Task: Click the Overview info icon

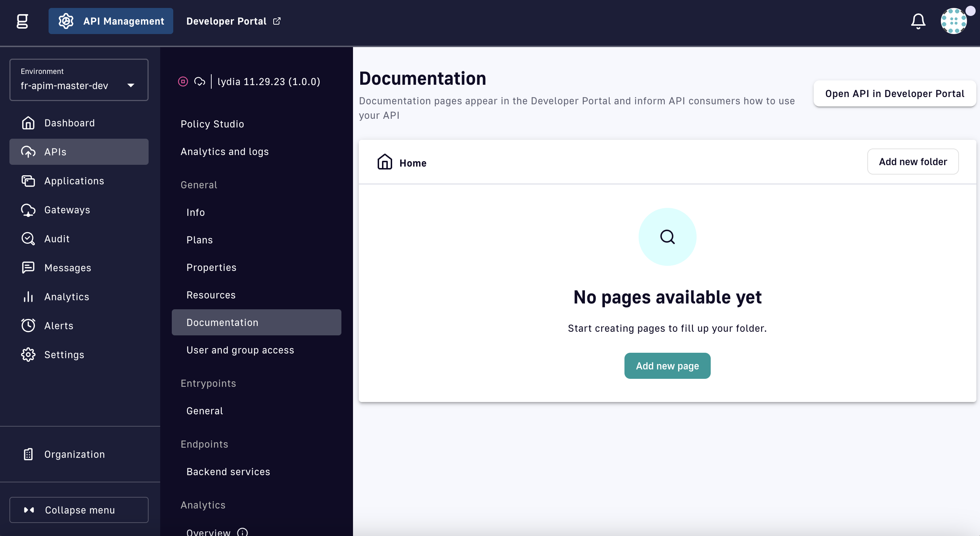Action: tap(242, 532)
